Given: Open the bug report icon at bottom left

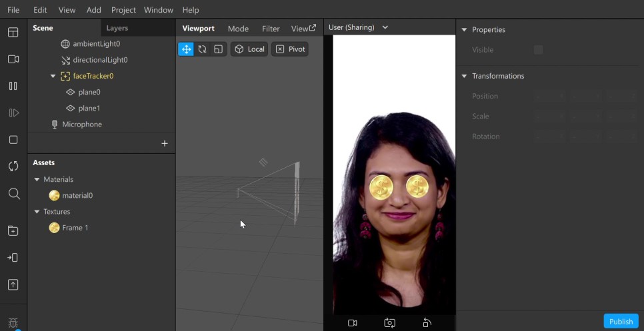Looking at the screenshot, I should coord(13,323).
